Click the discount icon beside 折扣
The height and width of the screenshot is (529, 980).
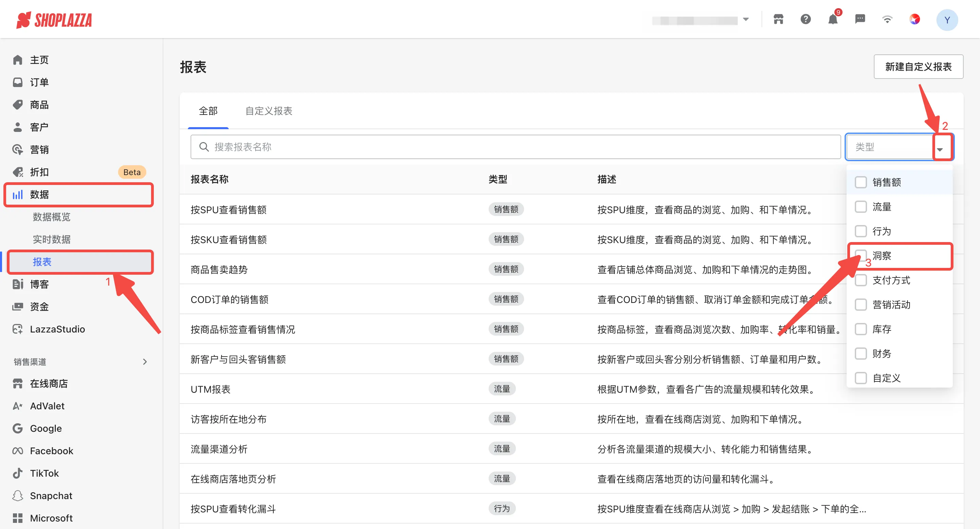pos(17,172)
